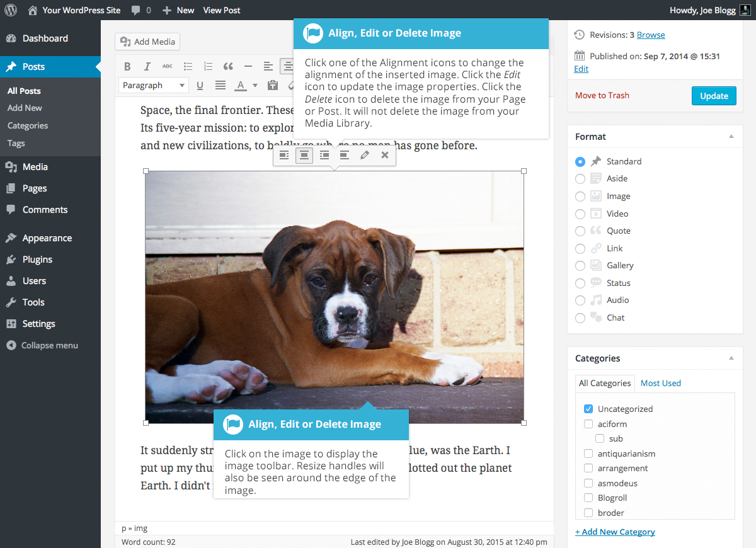
Task: Insert a bulleted list
Action: (x=188, y=66)
